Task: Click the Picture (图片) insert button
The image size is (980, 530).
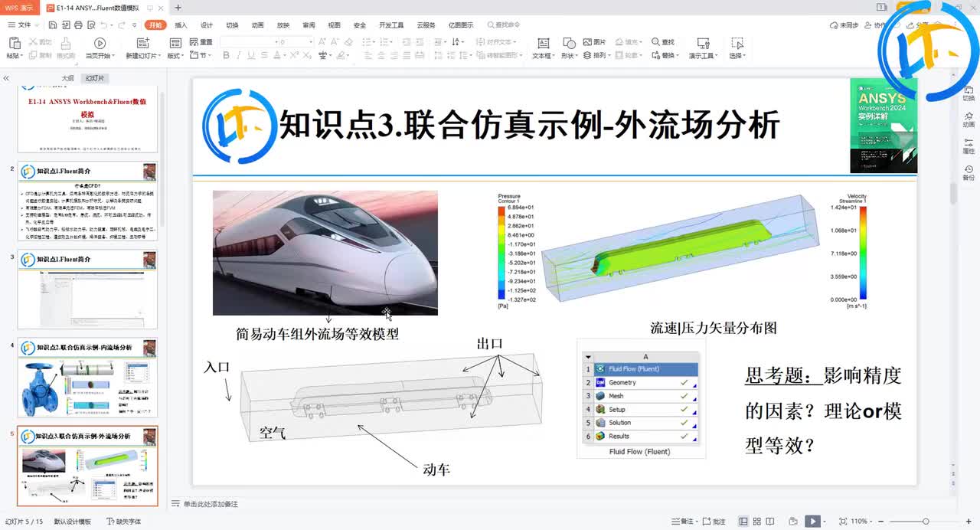Action: [x=594, y=42]
